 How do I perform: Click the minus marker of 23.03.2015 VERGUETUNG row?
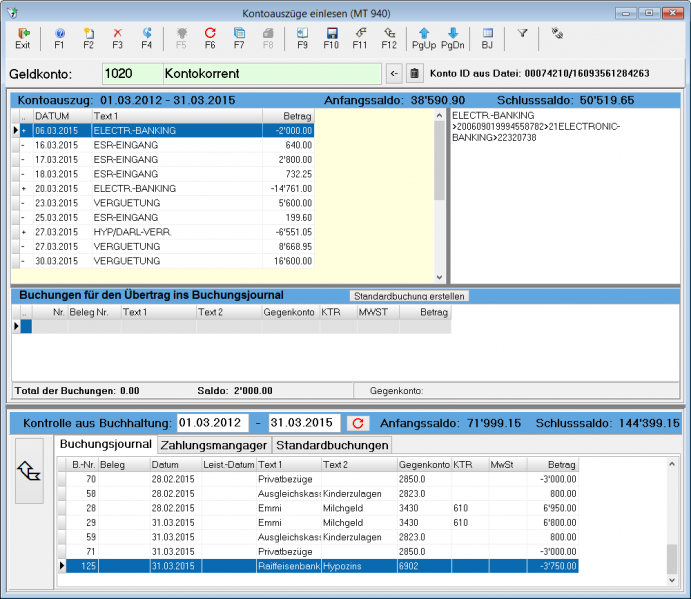[x=23, y=203]
